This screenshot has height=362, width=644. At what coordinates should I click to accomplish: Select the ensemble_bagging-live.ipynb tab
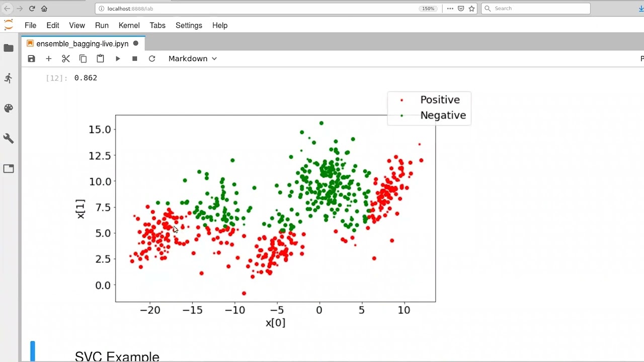(x=83, y=44)
